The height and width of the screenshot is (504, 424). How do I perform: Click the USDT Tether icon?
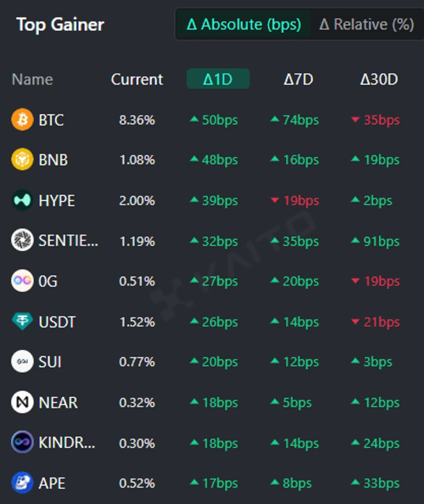22,321
